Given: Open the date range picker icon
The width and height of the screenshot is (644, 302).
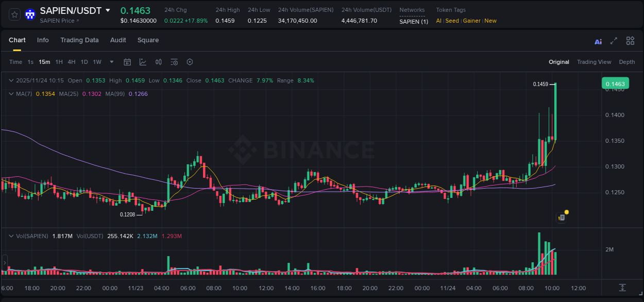Looking at the screenshot, I should pyautogui.click(x=127, y=62).
